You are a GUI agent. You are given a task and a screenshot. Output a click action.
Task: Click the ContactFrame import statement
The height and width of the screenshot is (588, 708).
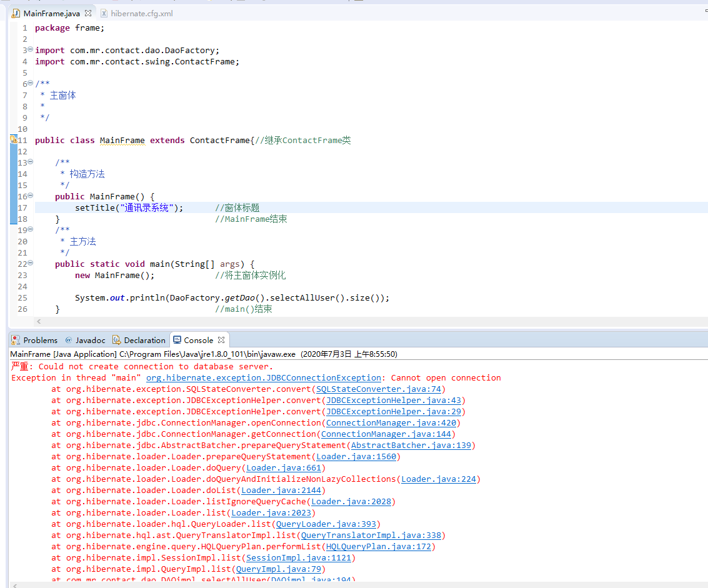[137, 61]
